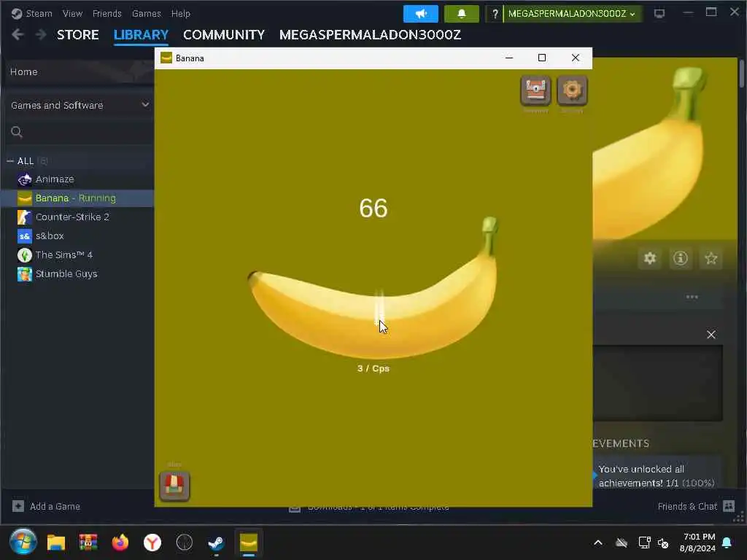The image size is (747, 560).
Task: Click the muted volume tray icon
Action: 663,542
